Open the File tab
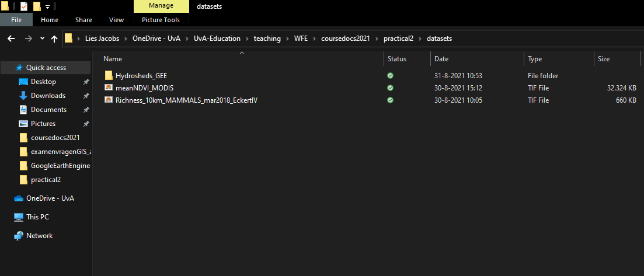Viewport: 644px width, 276px height. 16,20
